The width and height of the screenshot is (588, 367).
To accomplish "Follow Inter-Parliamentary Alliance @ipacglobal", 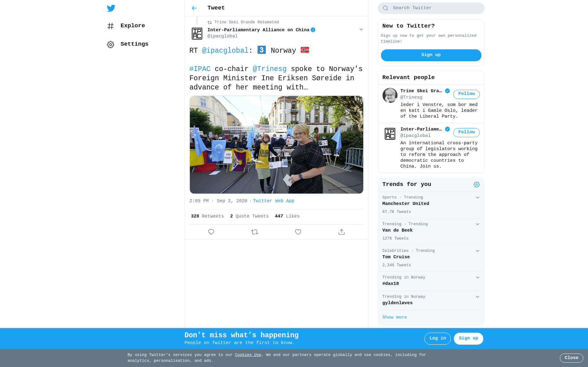I will point(466,132).
